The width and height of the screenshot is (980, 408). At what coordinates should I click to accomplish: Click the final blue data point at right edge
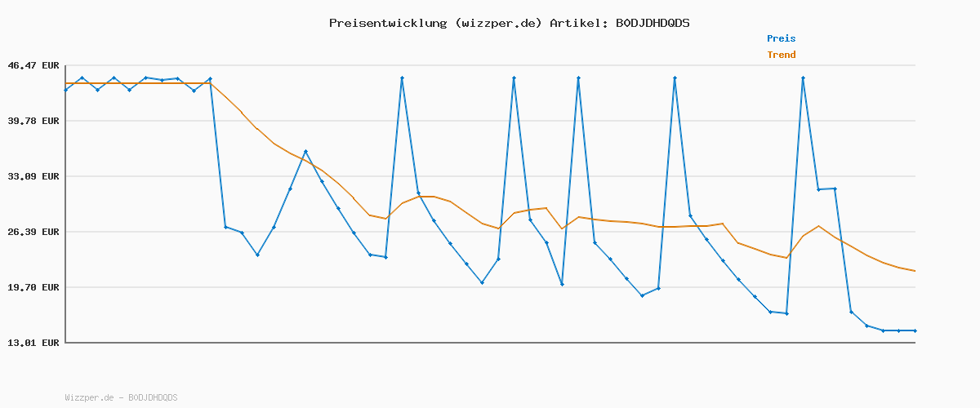click(x=915, y=330)
